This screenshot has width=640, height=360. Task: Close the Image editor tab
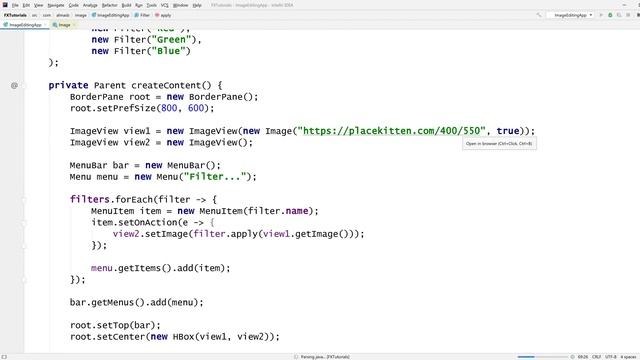click(75, 25)
